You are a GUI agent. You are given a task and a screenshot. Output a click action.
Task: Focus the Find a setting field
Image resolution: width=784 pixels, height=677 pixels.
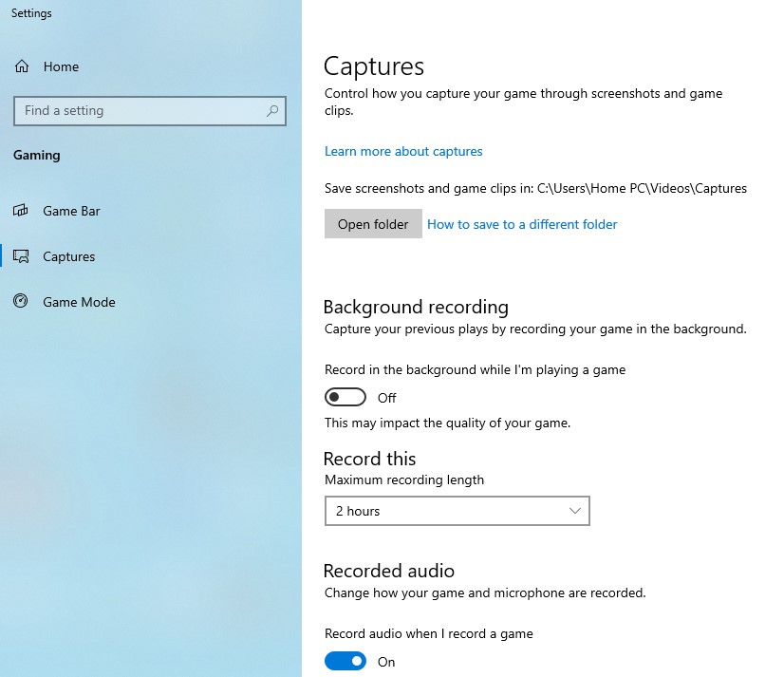pyautogui.click(x=150, y=110)
